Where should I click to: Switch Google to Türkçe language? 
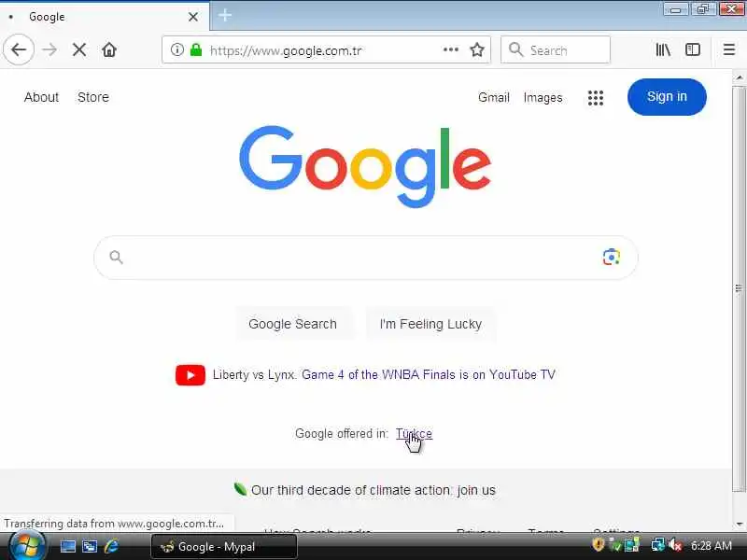[414, 433]
